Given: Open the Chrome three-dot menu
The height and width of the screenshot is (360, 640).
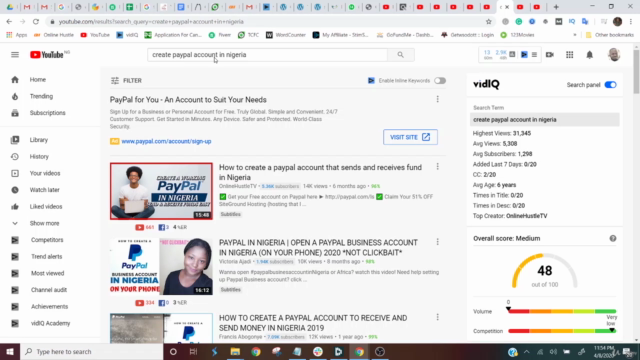Looking at the screenshot, I should (631, 22).
